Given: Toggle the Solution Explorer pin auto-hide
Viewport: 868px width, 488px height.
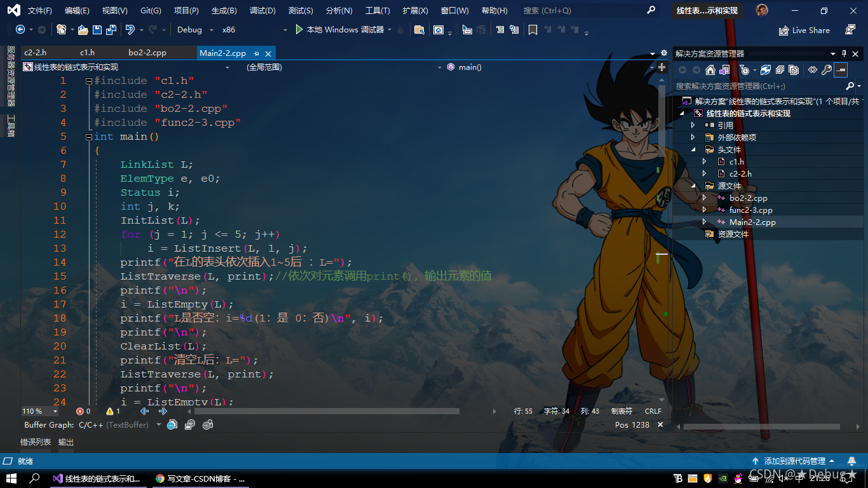Looking at the screenshot, I should click(844, 54).
